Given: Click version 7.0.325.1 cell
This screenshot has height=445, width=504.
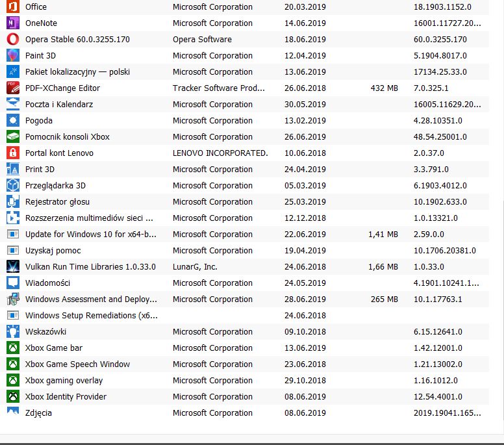Looking at the screenshot, I should (x=431, y=88).
